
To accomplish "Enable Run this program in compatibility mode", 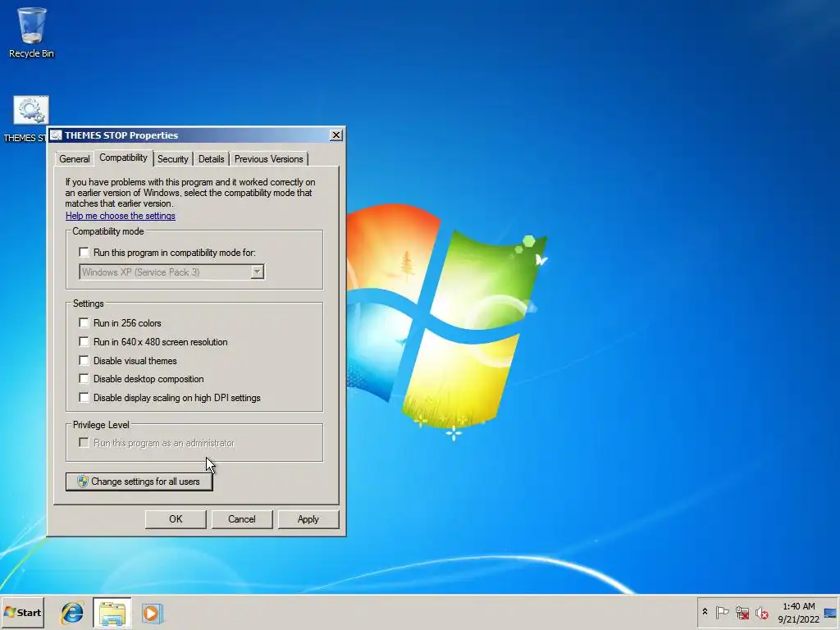I will 84,253.
